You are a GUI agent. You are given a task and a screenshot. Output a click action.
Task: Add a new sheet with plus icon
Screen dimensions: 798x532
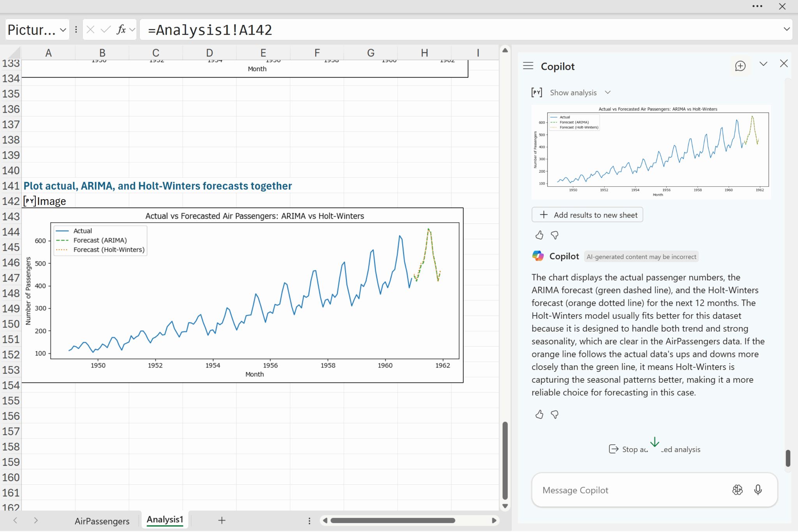pyautogui.click(x=222, y=520)
